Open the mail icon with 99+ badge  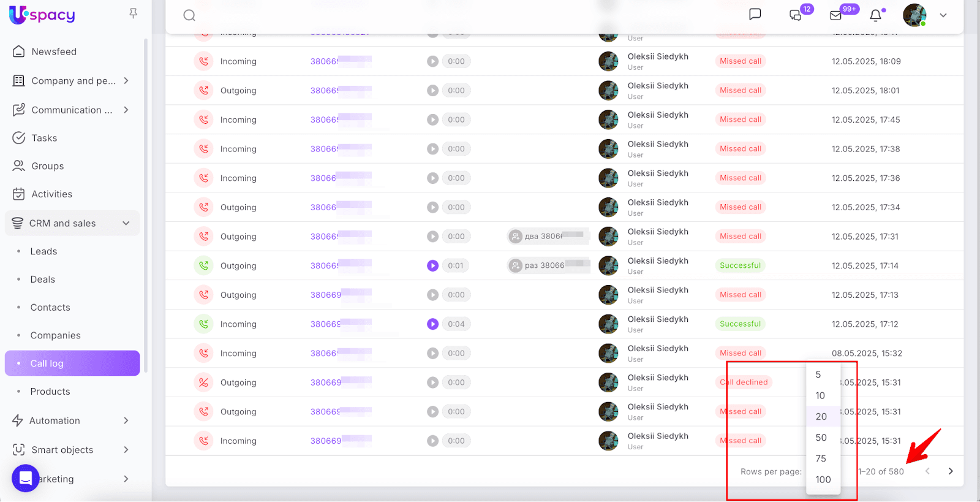[x=835, y=15]
